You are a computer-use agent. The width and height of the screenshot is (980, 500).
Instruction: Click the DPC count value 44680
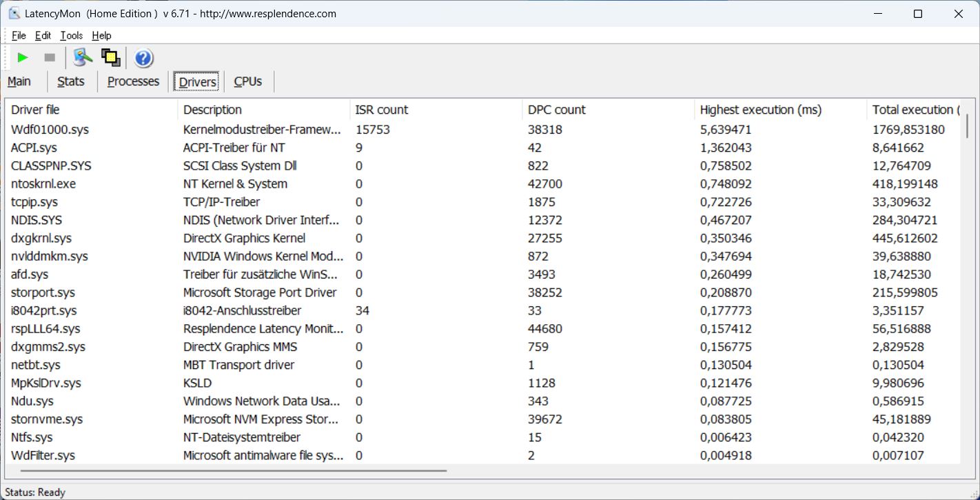tap(545, 329)
